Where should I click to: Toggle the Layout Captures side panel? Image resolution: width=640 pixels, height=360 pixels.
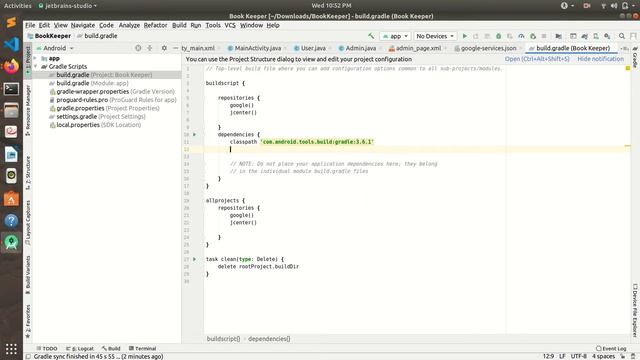click(x=28, y=223)
